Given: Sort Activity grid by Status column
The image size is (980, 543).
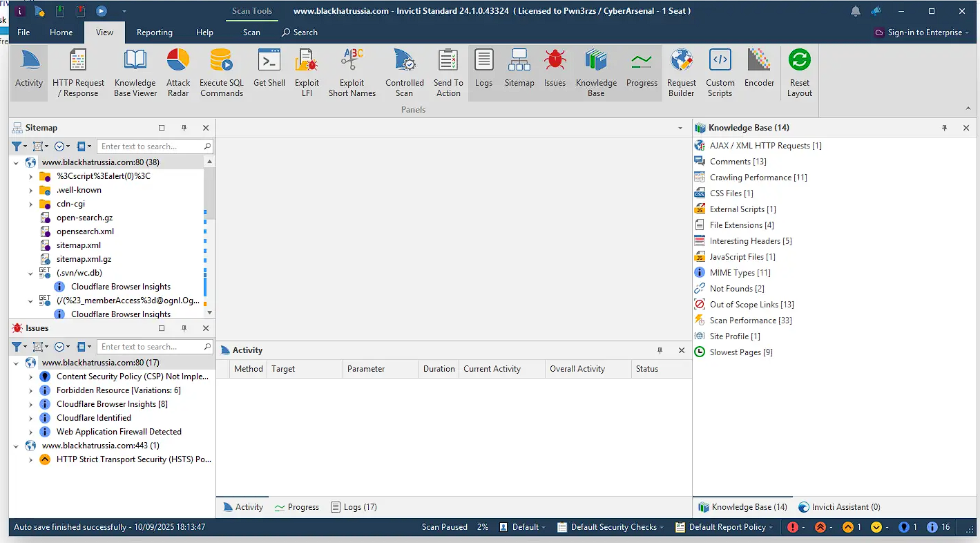Looking at the screenshot, I should (662, 369).
